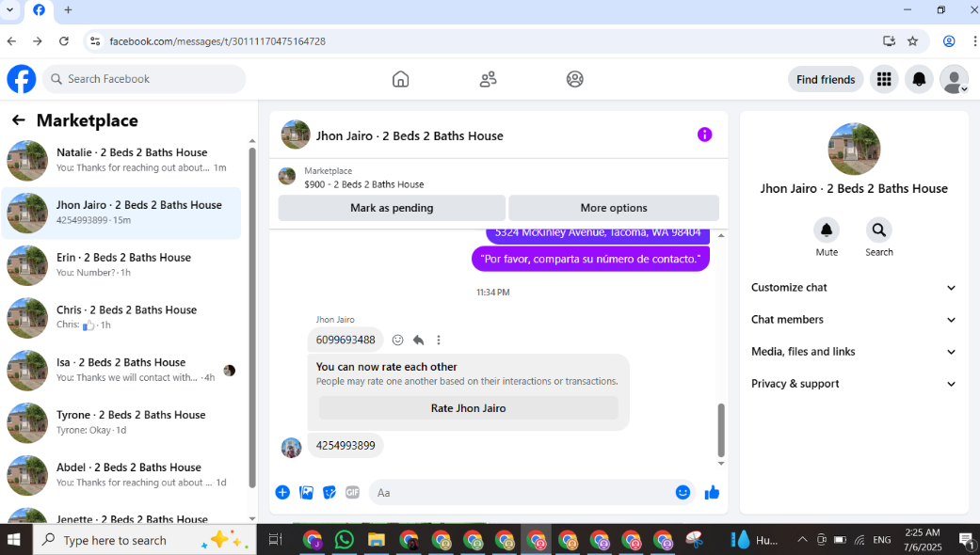Image resolution: width=980 pixels, height=555 pixels.
Task: Open listing thumbnail in right panel
Action: 854,149
